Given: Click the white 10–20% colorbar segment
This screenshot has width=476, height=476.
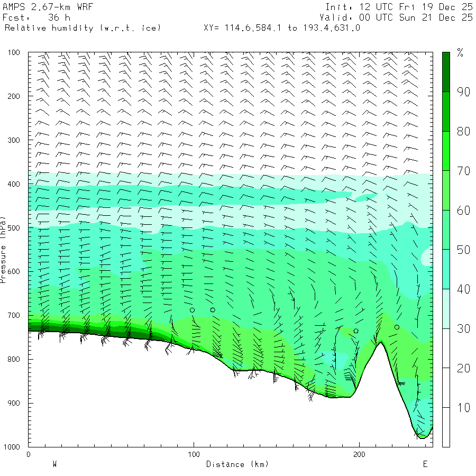Looking at the screenshot, I should 446,388.
